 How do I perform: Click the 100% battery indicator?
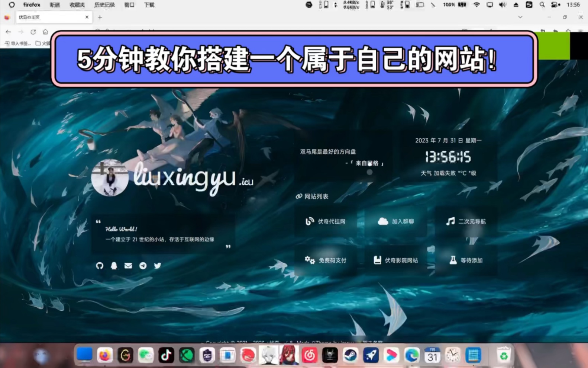[x=455, y=5]
